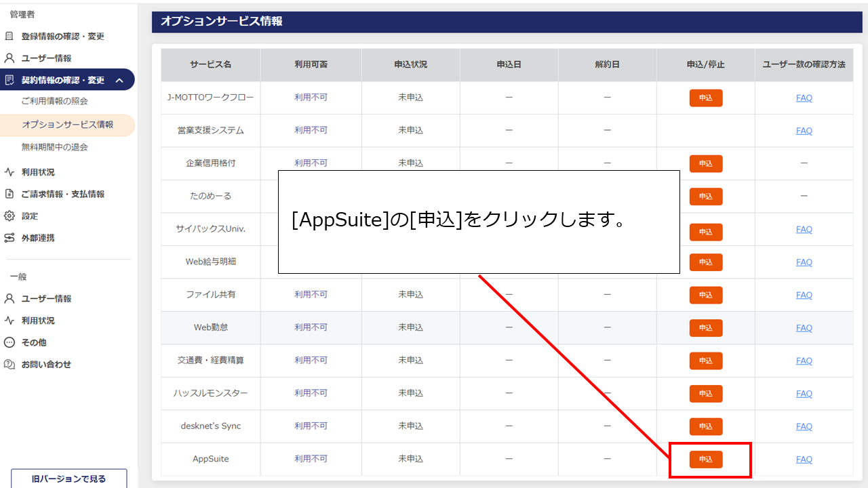Click 申込 button for AppSuite

coord(706,459)
